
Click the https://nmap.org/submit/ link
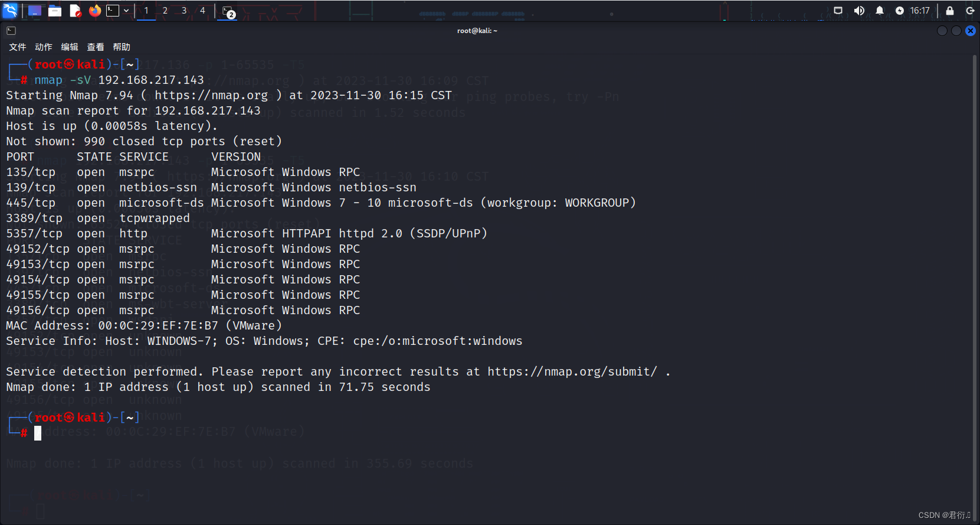[x=572, y=371]
